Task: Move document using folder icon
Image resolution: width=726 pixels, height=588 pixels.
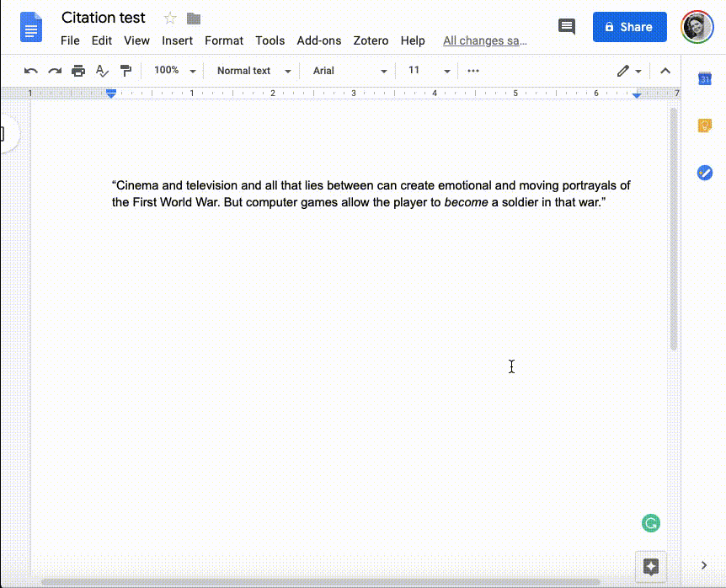Action: (x=194, y=19)
